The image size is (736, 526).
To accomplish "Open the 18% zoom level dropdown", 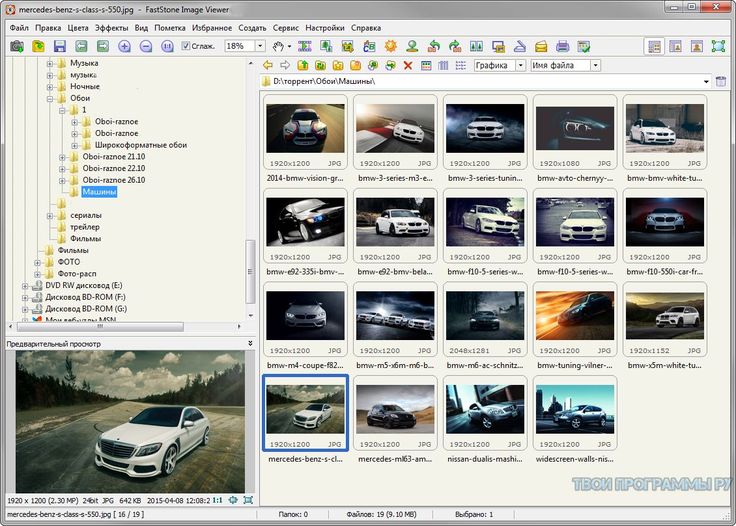I will click(x=260, y=46).
